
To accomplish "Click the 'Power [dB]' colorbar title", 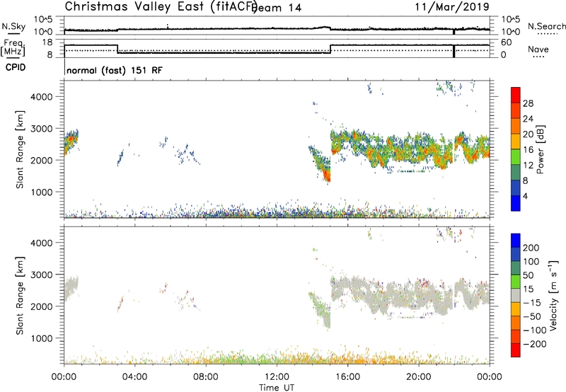I will click(x=540, y=149).
